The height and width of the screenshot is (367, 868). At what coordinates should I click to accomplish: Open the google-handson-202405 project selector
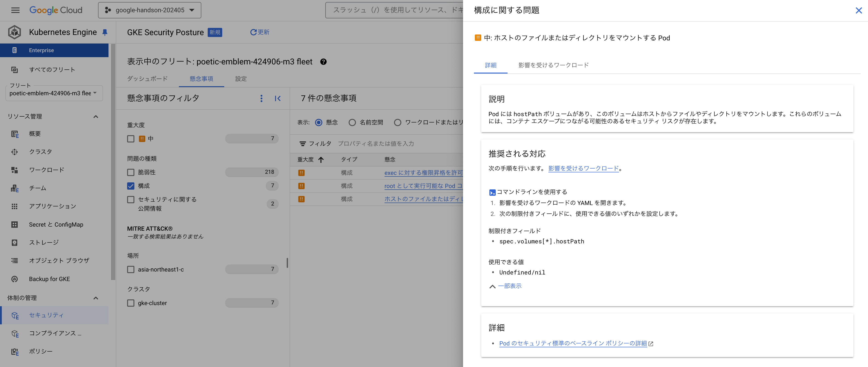coord(150,10)
